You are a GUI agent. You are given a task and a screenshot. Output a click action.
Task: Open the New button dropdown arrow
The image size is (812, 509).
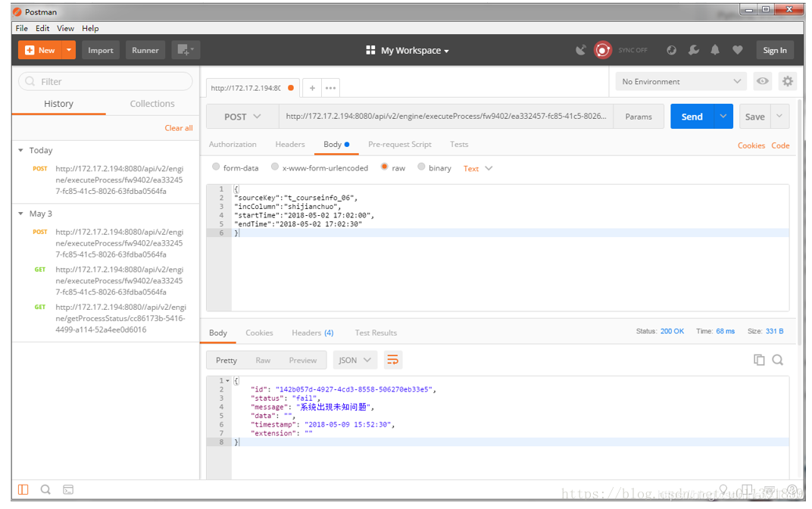click(69, 50)
